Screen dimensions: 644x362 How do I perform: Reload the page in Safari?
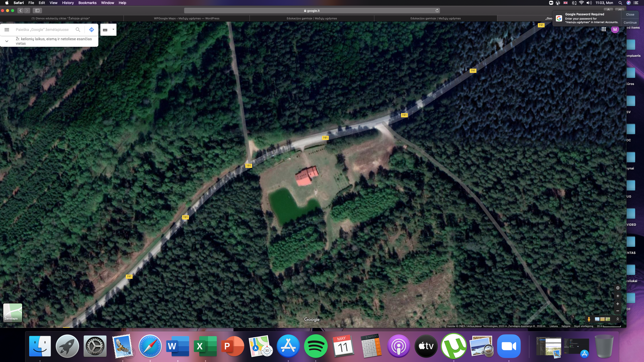click(437, 11)
